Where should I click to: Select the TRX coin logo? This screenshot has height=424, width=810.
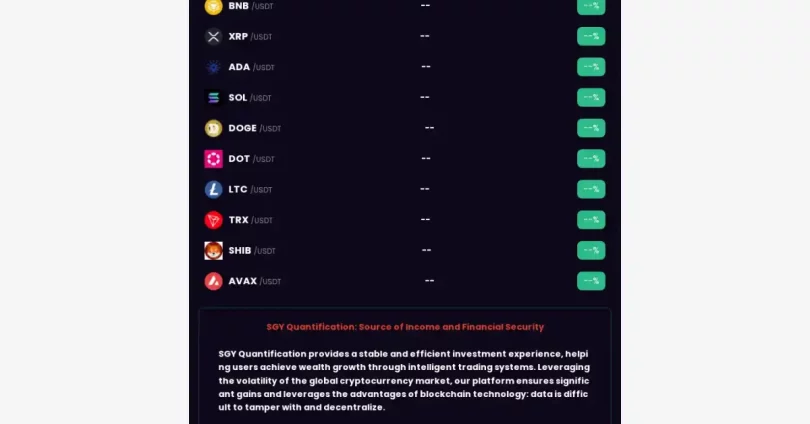coord(213,220)
